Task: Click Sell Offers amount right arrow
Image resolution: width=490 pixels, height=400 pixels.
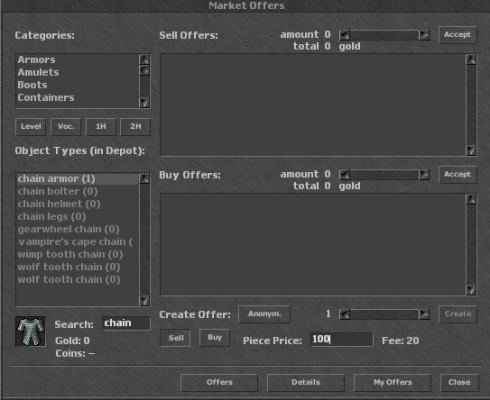Action: pyautogui.click(x=424, y=35)
